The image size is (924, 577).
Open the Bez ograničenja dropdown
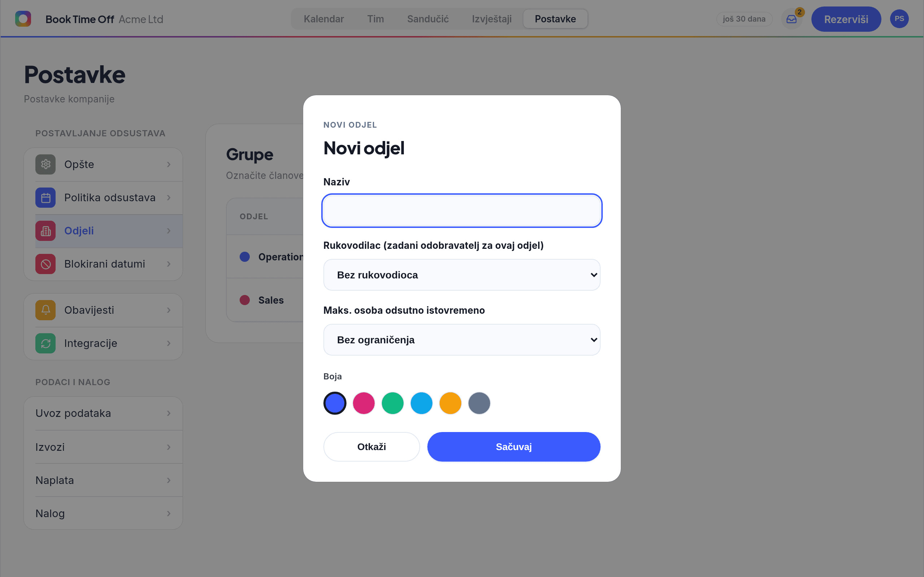coord(462,340)
